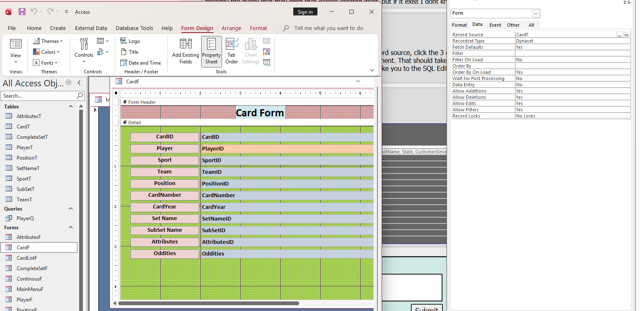This screenshot has width=644, height=311.
Task: Expand the Colors dropdown
Action: (46, 52)
